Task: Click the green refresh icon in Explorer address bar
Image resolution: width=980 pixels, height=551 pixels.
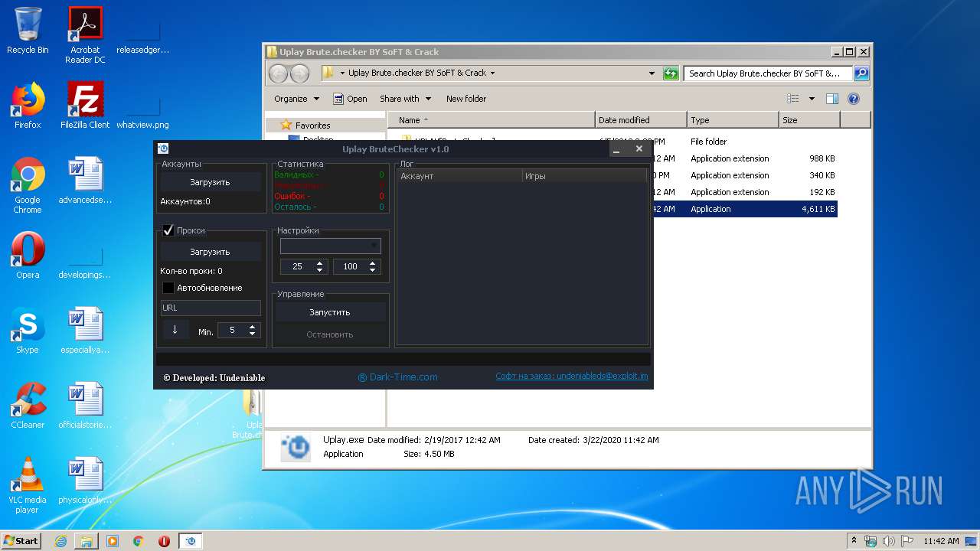Action: 671,73
